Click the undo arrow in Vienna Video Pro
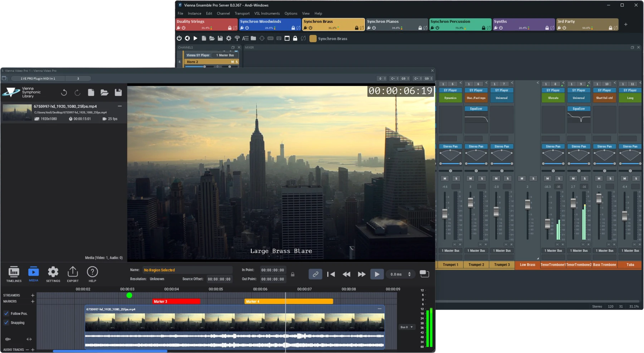The height and width of the screenshot is (353, 644). tap(64, 93)
